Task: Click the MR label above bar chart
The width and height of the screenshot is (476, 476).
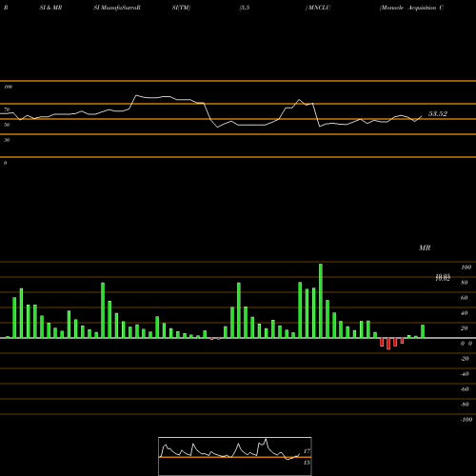Action: [x=425, y=248]
